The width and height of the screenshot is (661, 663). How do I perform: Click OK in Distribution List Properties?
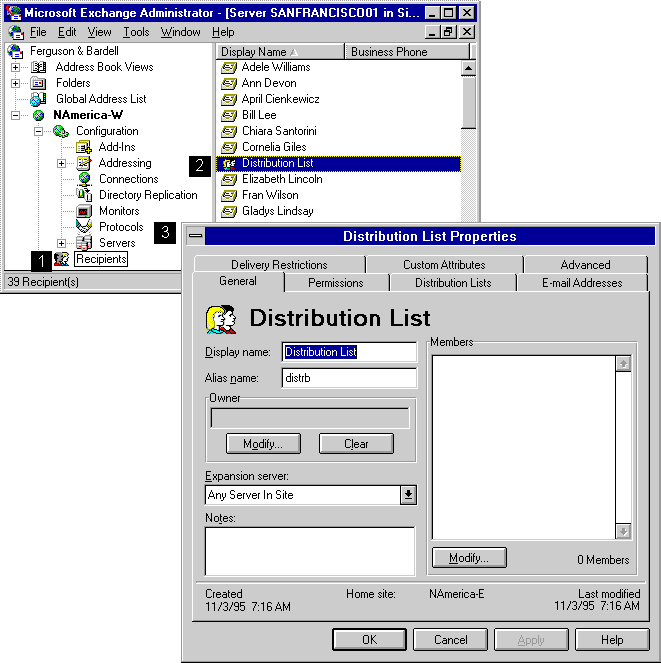point(369,639)
